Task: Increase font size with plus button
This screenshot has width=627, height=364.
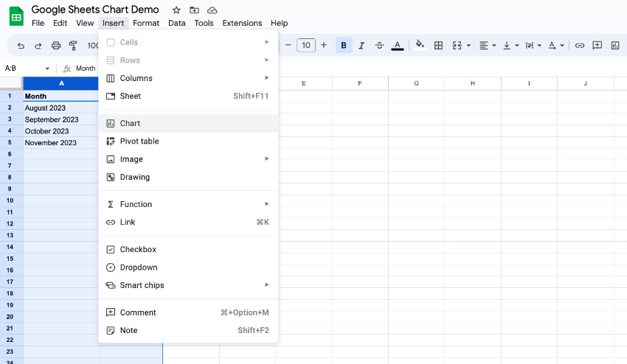Action: point(324,45)
